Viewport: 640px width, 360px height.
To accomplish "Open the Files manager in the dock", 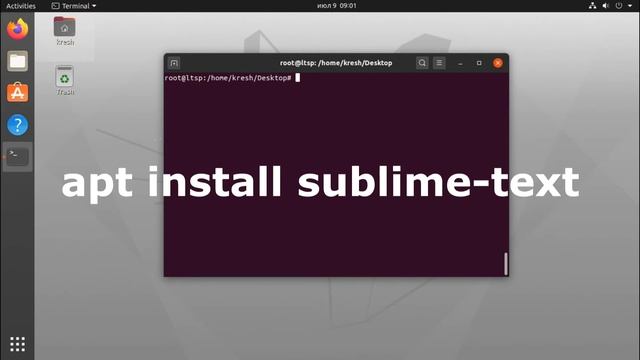I will pos(18,61).
